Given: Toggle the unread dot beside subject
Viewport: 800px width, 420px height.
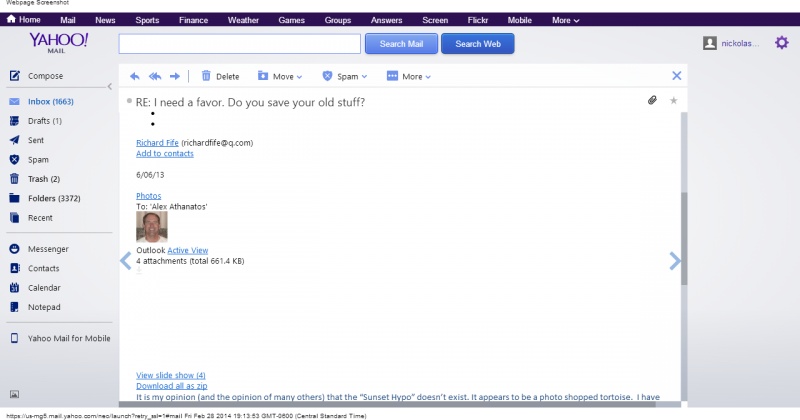Looking at the screenshot, I should pos(129,101).
